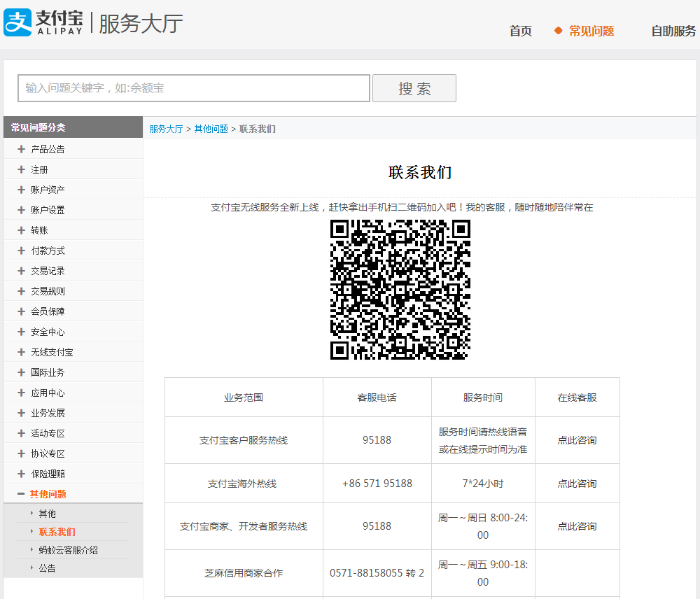Go to 服务大厅 breadcrumb link
700x599 pixels.
166,129
